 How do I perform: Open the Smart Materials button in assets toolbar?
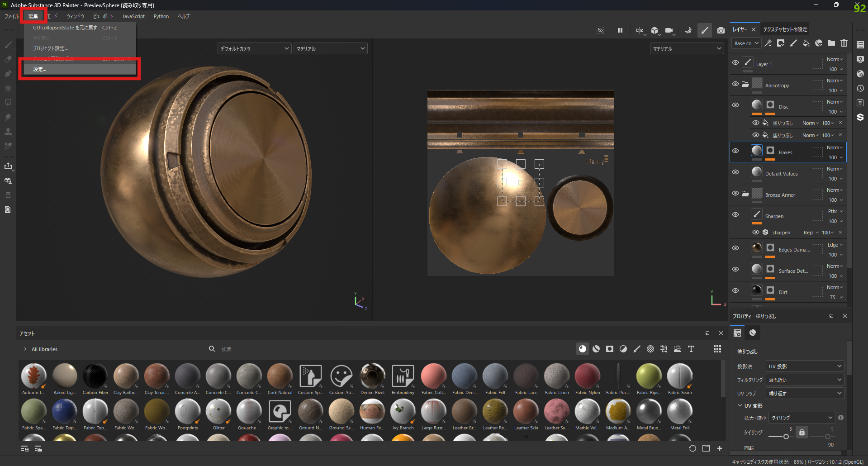point(596,349)
